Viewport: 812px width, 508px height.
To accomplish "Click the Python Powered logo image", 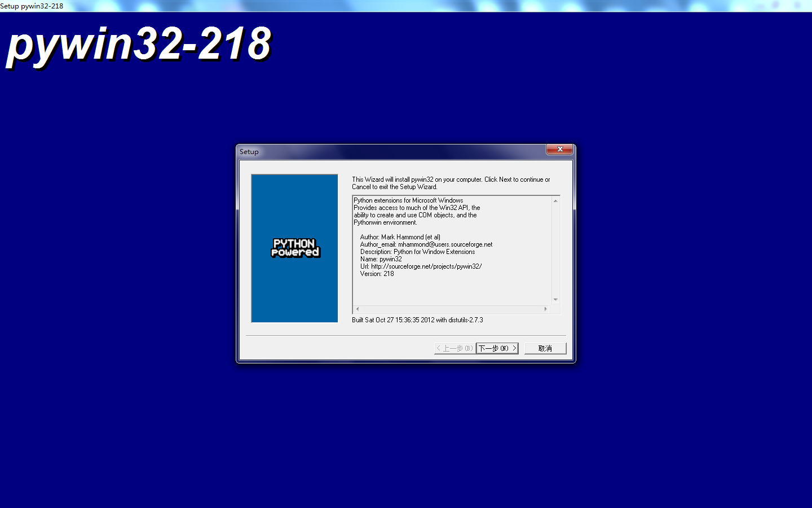I will (x=294, y=248).
